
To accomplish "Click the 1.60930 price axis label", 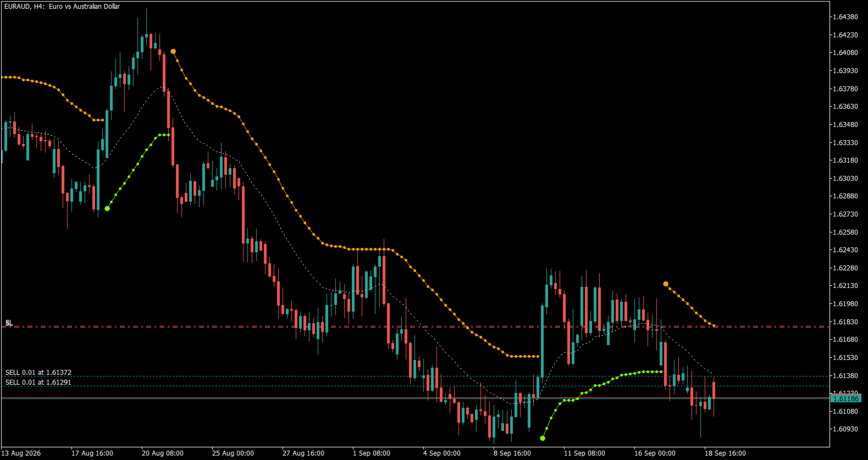I will (845, 429).
